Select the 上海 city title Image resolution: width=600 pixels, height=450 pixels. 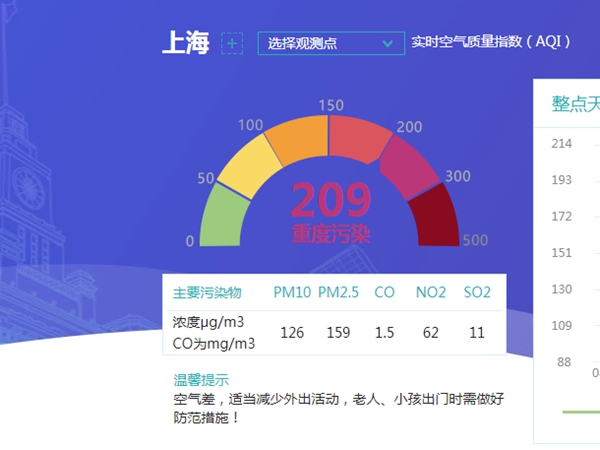pos(187,43)
